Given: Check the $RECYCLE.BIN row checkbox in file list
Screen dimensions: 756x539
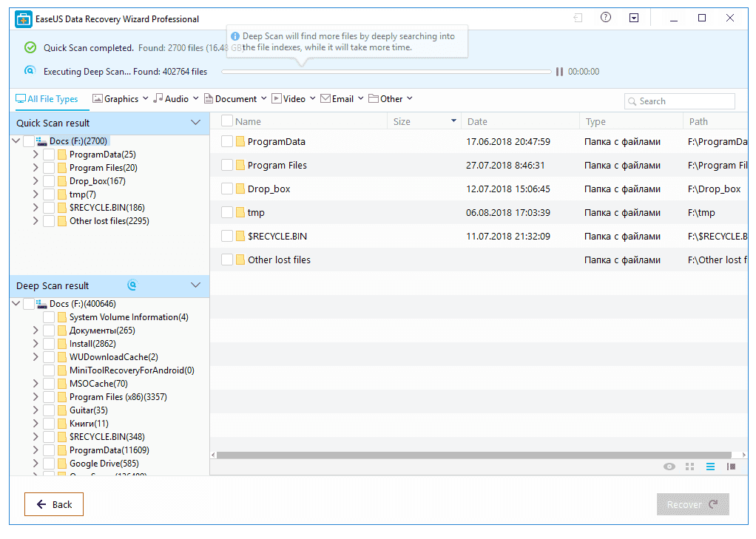Looking at the screenshot, I should [x=227, y=236].
